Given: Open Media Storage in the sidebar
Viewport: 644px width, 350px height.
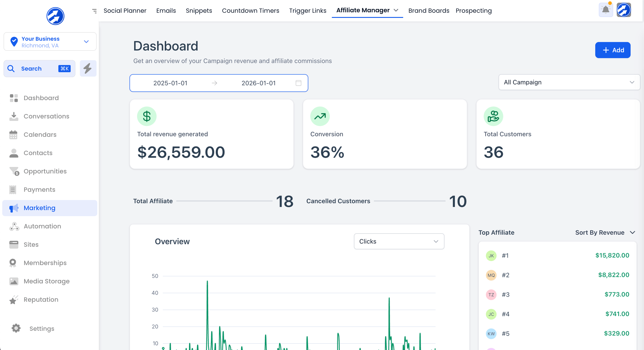Looking at the screenshot, I should (x=47, y=281).
